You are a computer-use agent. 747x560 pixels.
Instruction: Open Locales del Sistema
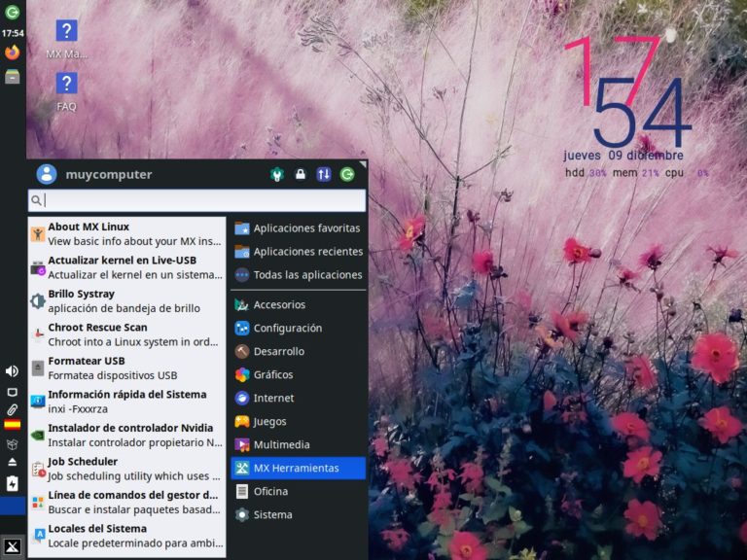click(x=126, y=536)
